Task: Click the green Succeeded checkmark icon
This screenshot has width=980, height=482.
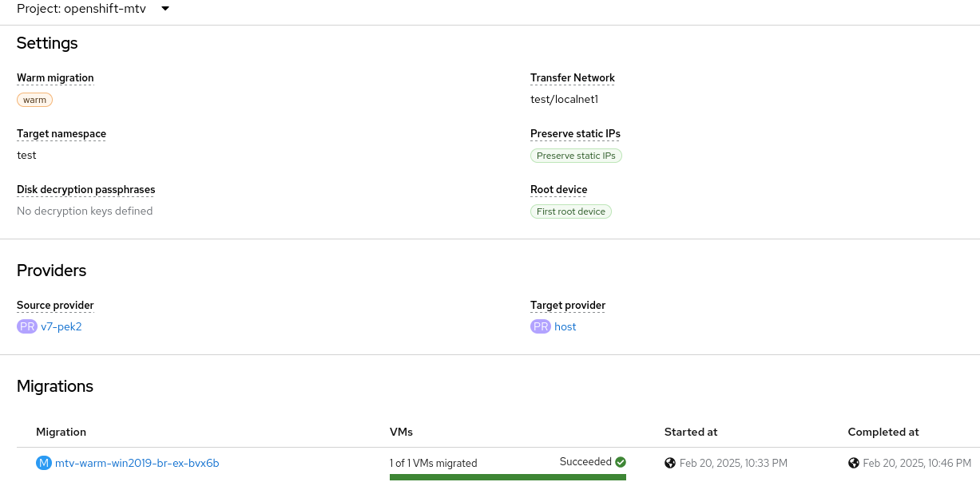Action: point(621,462)
